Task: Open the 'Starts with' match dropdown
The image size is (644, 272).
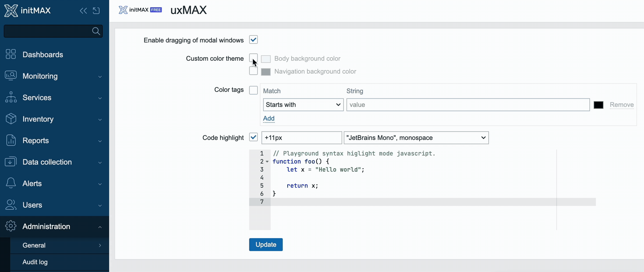Action: pyautogui.click(x=303, y=105)
